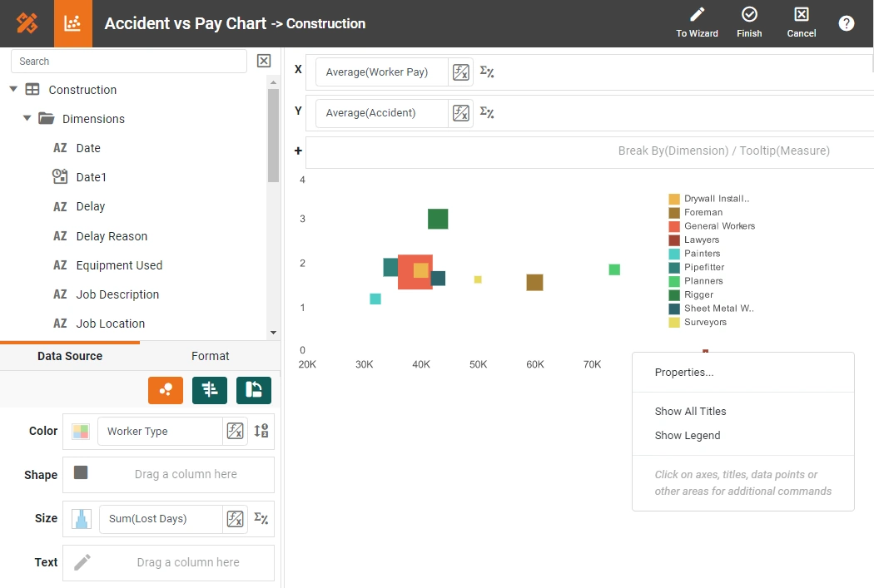This screenshot has width=874, height=588.
Task: Click the To Wizard pencil icon
Action: [x=697, y=15]
